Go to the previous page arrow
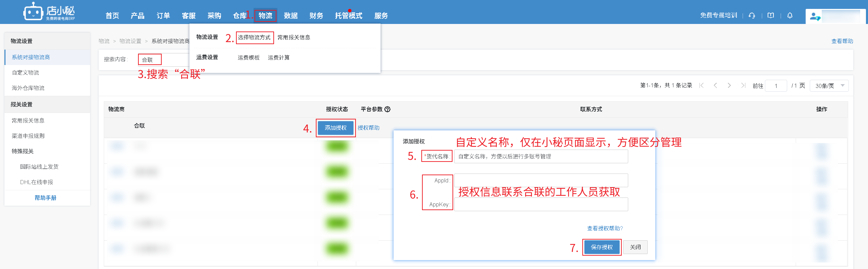This screenshot has width=868, height=269. [715, 86]
